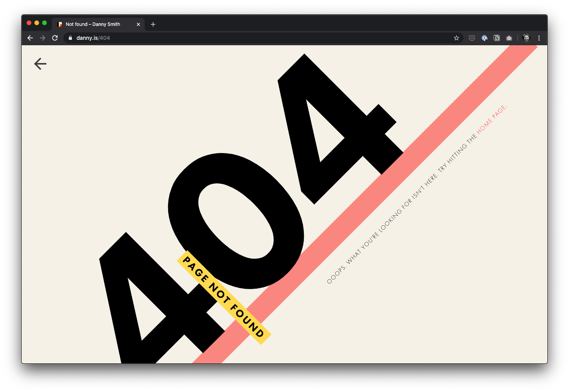569x392 pixels.
Task: Close the Not found tab
Action: click(x=138, y=24)
